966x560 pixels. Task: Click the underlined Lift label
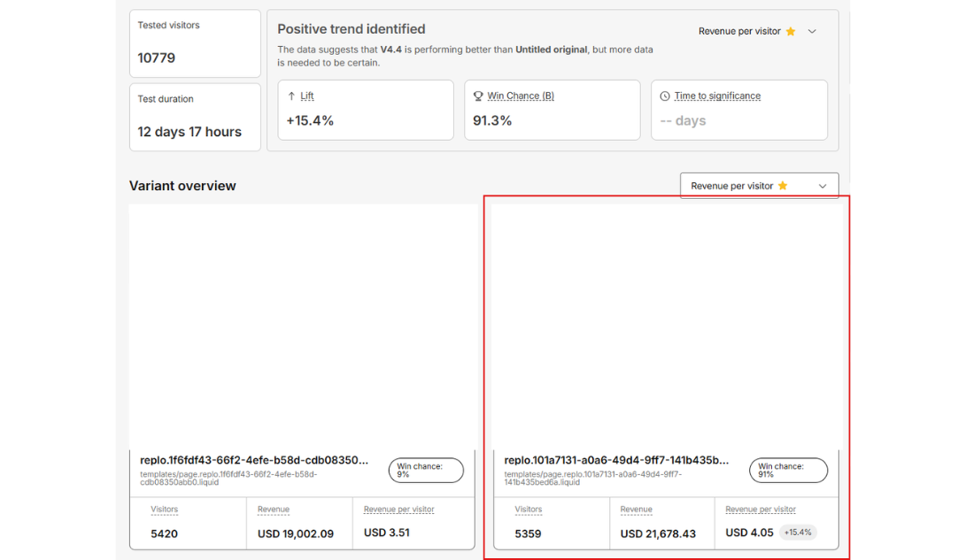click(x=307, y=96)
